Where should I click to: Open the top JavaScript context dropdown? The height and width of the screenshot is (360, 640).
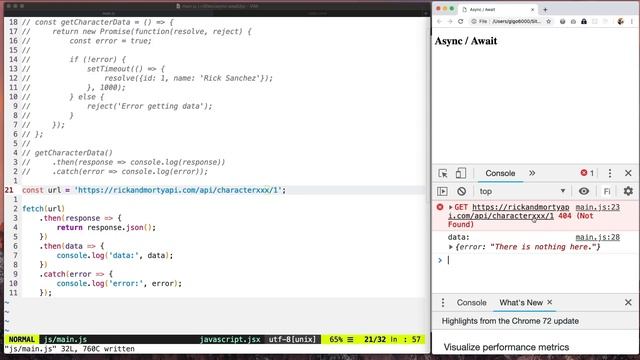522,191
